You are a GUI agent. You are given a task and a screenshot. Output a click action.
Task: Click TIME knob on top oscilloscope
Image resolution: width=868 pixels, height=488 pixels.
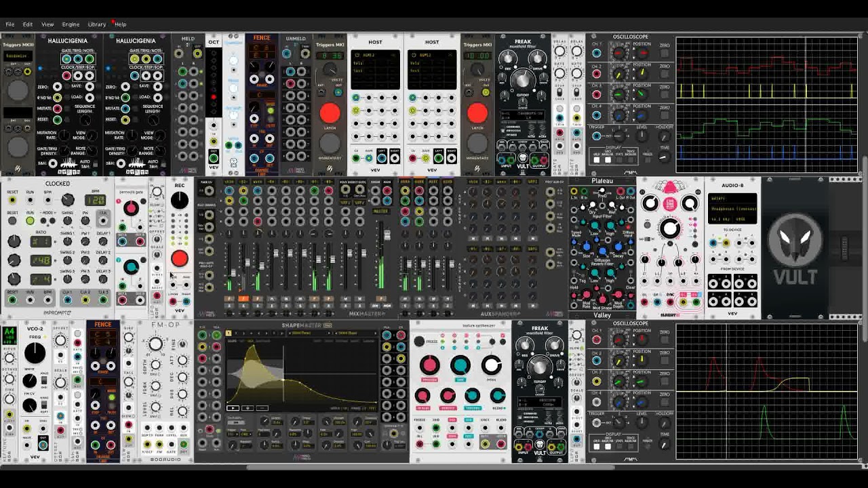coord(665,157)
